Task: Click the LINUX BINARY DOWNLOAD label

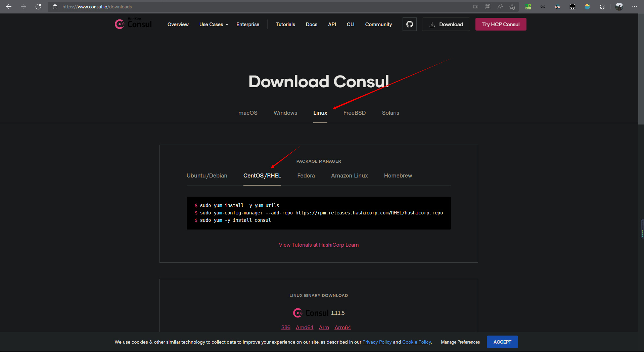Action: coord(319,296)
